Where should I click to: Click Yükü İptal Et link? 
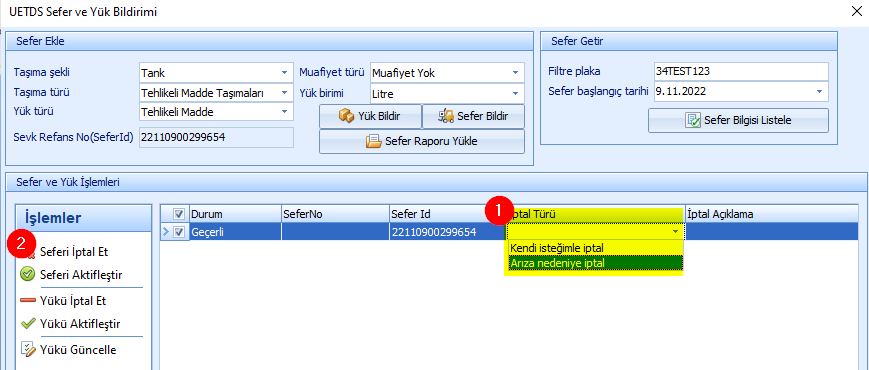point(73,301)
